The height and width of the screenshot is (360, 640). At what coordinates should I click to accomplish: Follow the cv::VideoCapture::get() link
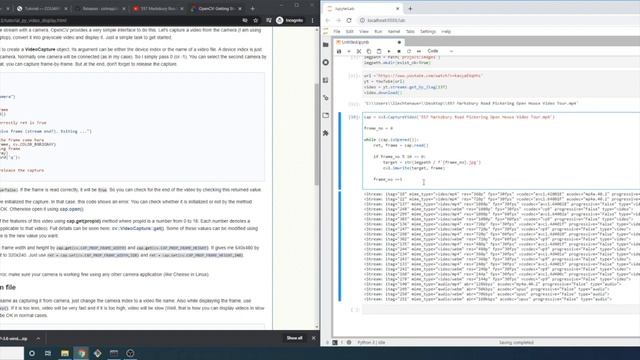pyautogui.click(x=138, y=229)
